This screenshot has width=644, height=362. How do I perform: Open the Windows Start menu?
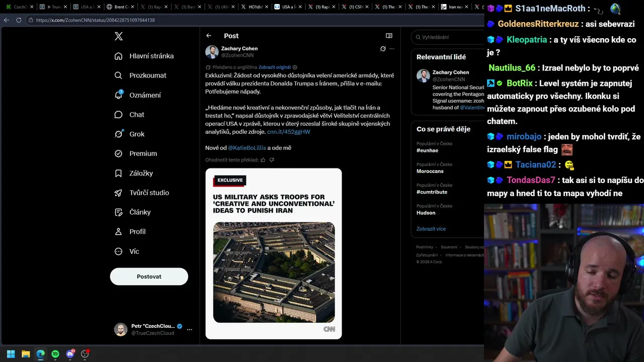(11, 354)
